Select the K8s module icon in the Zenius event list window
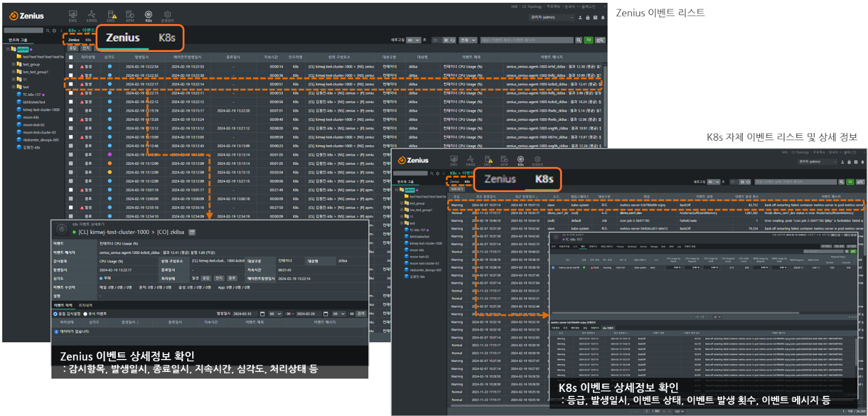The width and height of the screenshot is (868, 416). click(x=149, y=16)
